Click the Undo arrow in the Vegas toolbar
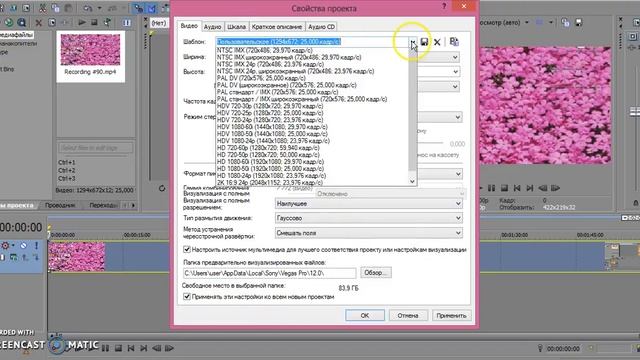 [88, 8]
